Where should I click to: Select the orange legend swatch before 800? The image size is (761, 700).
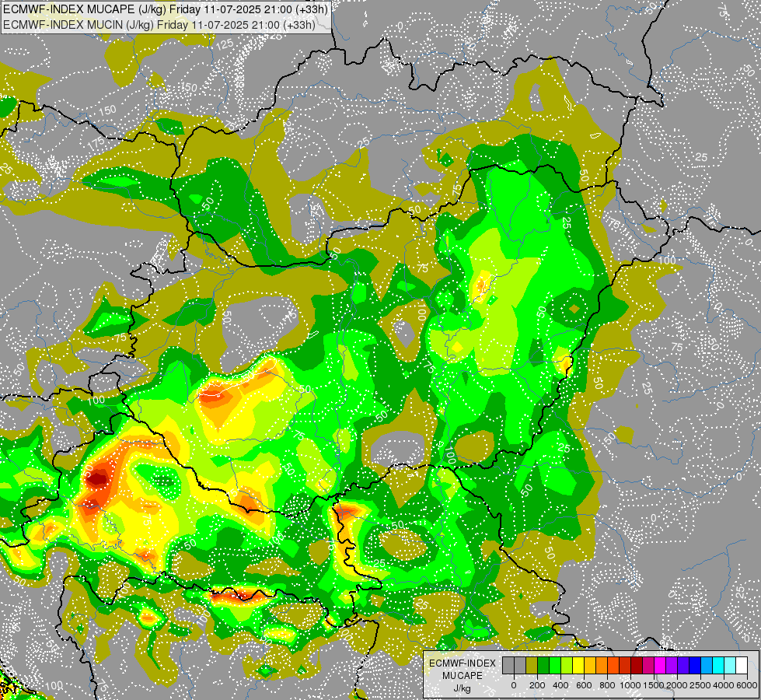[x=602, y=665]
